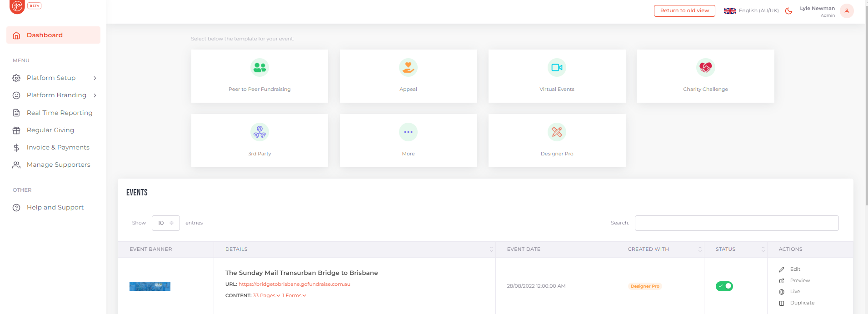Click the Return to old view button
The width and height of the screenshot is (868, 314).
(684, 11)
